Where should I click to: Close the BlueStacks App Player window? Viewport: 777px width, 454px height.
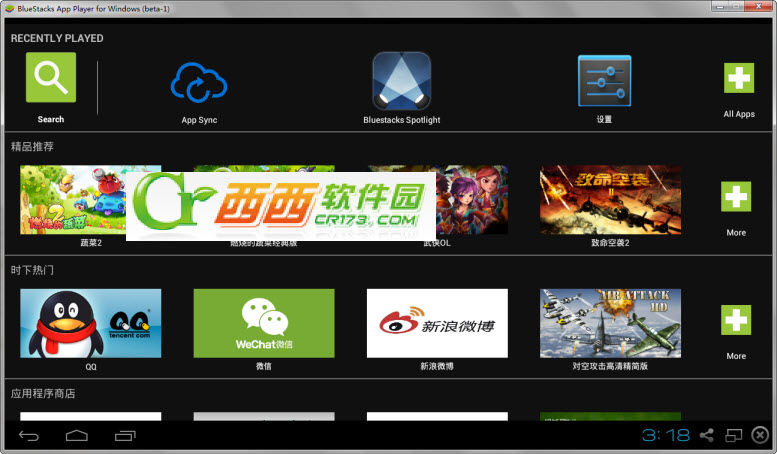(x=759, y=6)
